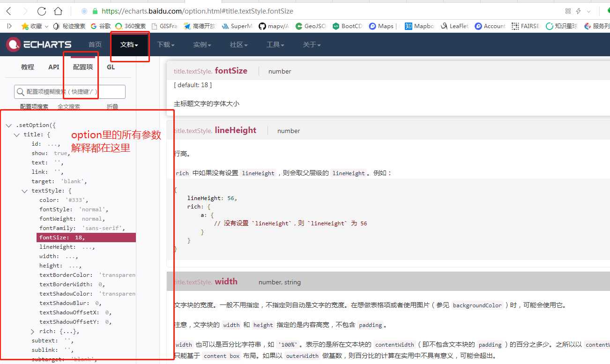The height and width of the screenshot is (364, 610).
Task: Select fontFamily: 'sans-serif' tree row
Action: (82, 228)
